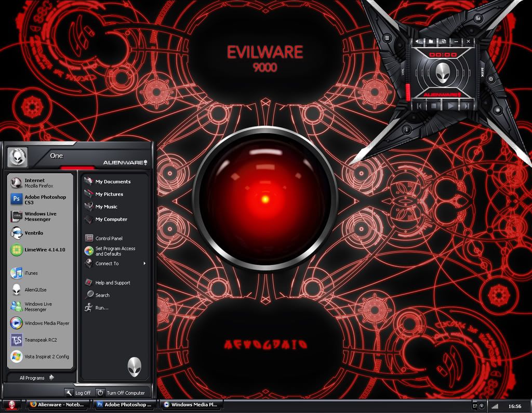Open equalizer bars icon on media player
Image resolution: width=532 pixels, height=413 pixels.
pyautogui.click(x=478, y=18)
